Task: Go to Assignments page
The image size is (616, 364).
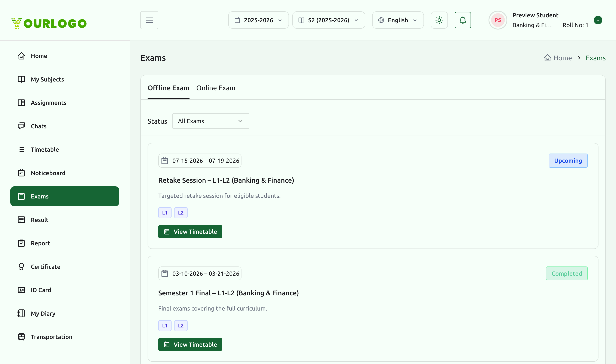Action: tap(65, 102)
